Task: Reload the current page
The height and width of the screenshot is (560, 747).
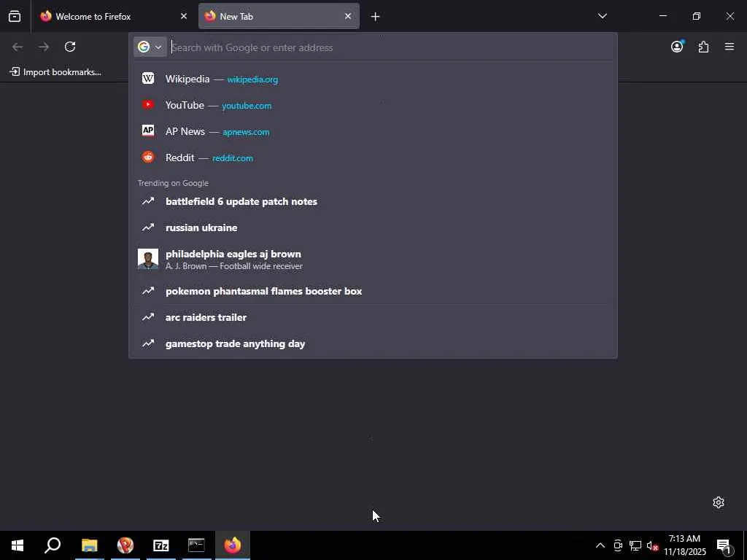Action: point(70,47)
